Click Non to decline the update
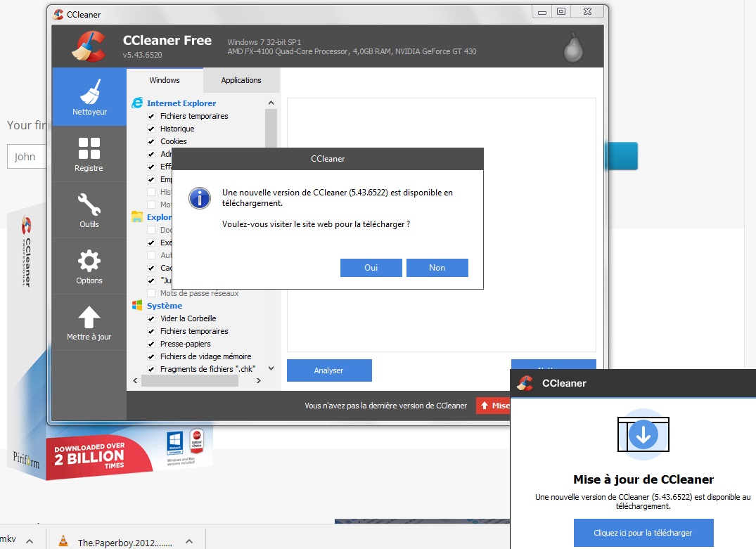The image size is (756, 549). pos(437,268)
